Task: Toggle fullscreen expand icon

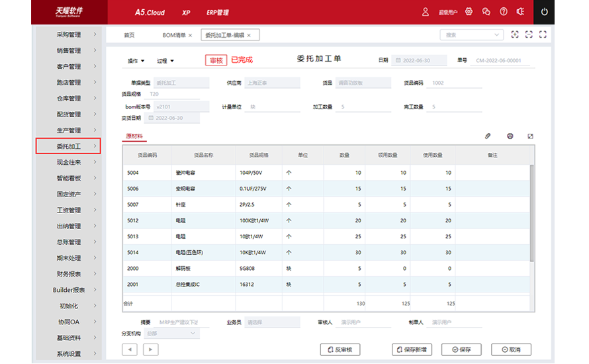Action: point(543,34)
